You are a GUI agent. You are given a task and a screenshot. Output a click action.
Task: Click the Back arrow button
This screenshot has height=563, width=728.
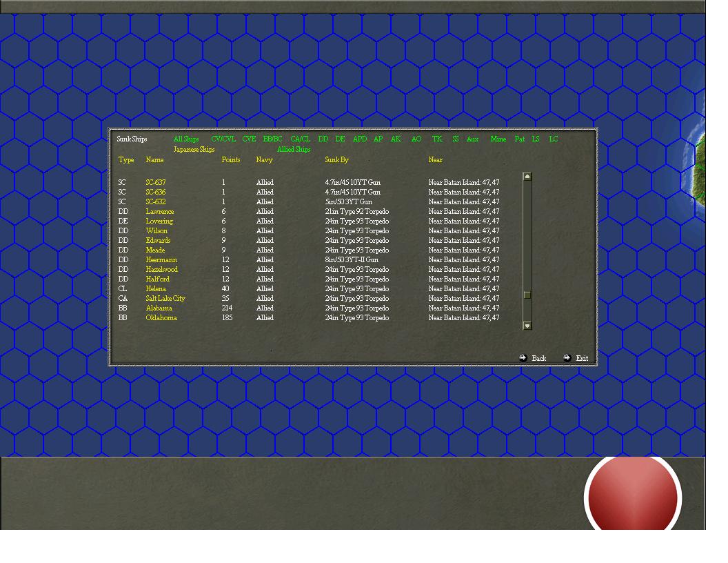click(x=523, y=357)
